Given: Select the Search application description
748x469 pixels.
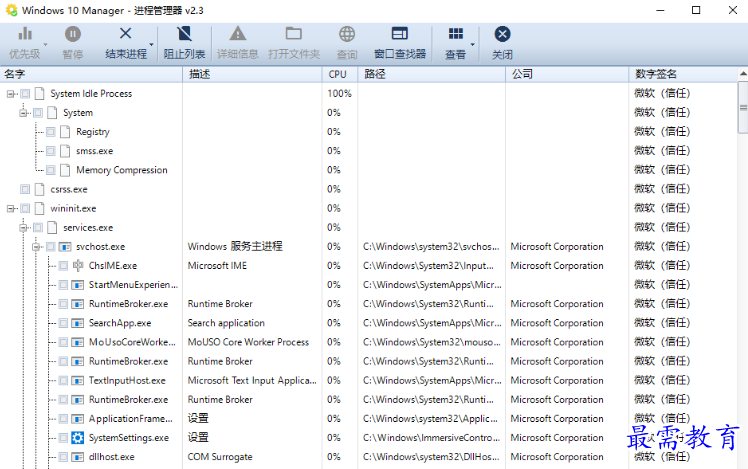Looking at the screenshot, I should coord(226,323).
